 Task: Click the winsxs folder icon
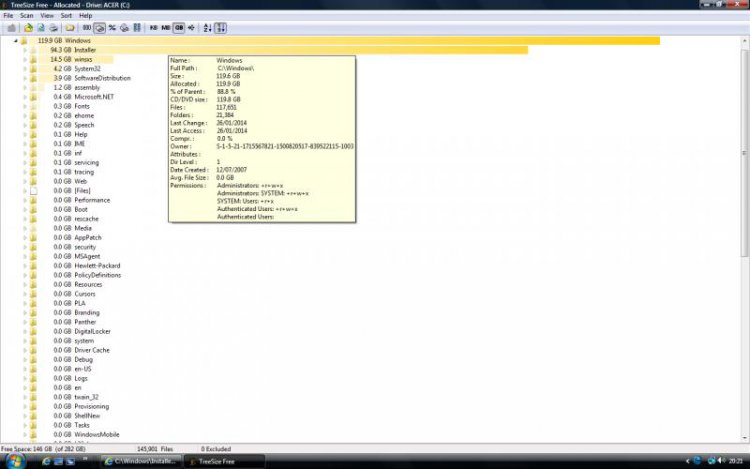(x=33, y=59)
